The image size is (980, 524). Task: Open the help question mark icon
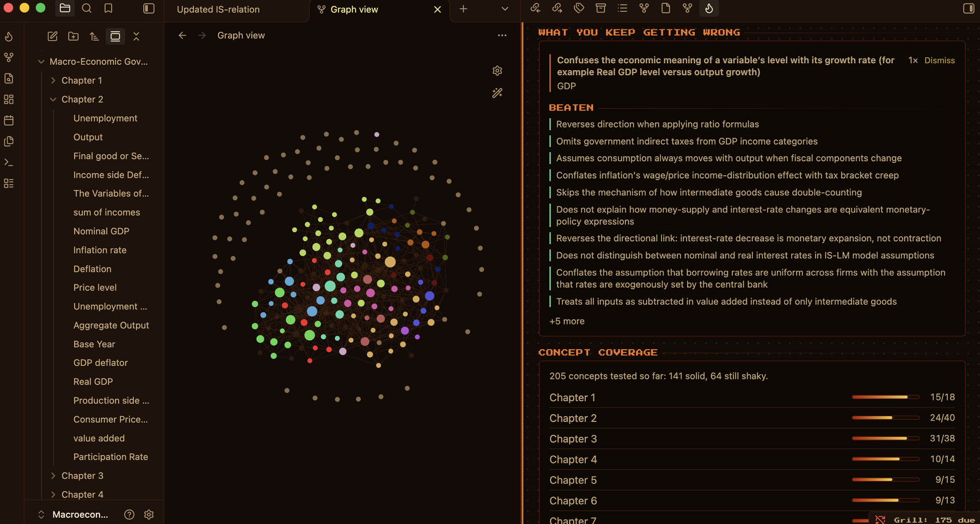pos(129,515)
